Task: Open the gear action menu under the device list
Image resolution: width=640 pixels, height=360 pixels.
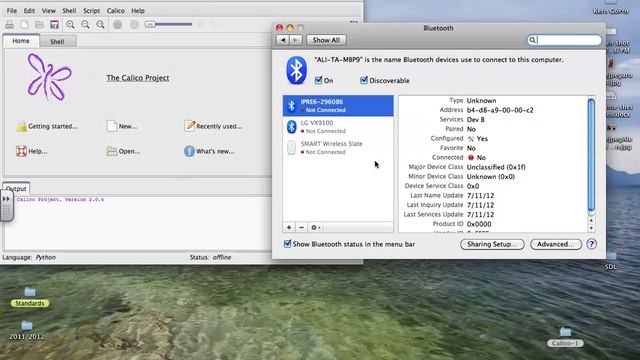Action: [x=316, y=227]
